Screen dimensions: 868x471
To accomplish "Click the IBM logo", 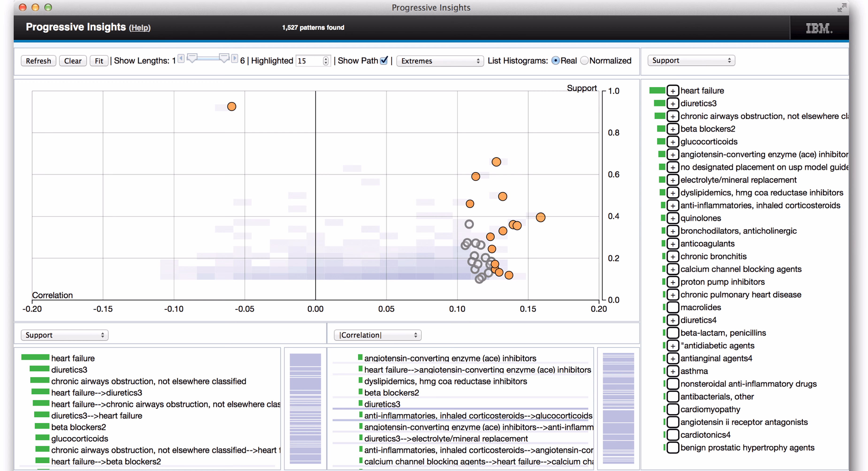I will pyautogui.click(x=819, y=28).
